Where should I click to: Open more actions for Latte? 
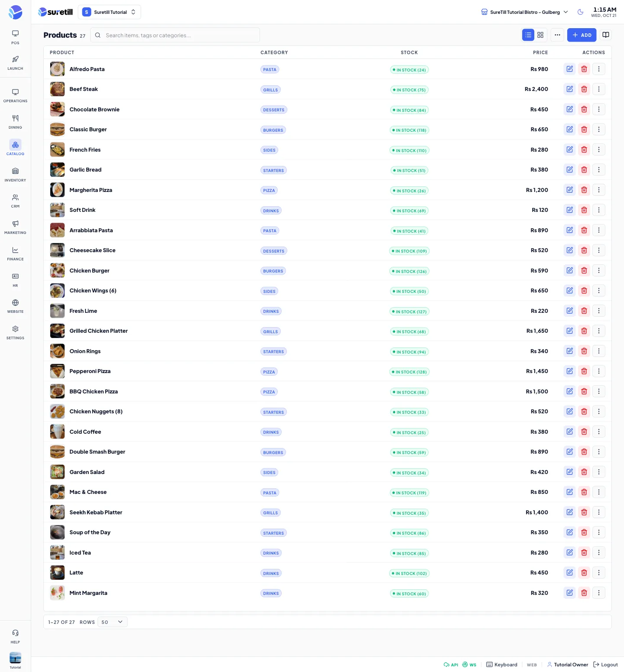[x=599, y=573]
